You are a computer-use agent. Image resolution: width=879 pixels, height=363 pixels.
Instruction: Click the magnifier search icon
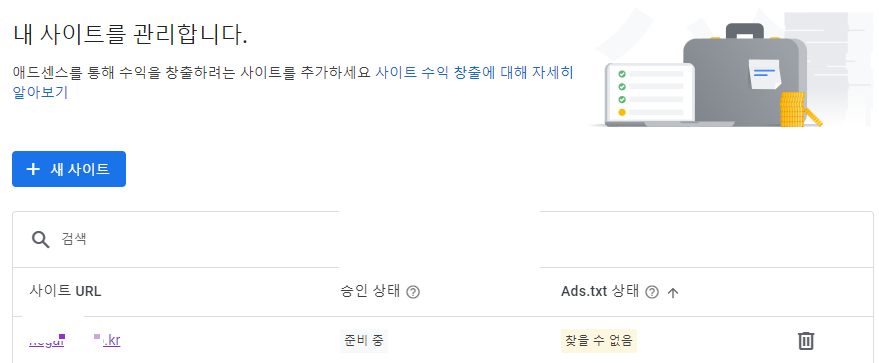point(40,239)
